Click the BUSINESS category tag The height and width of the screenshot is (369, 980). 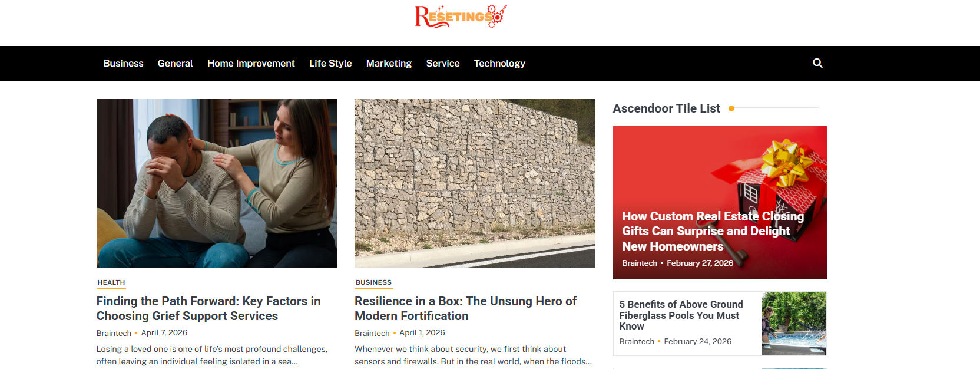pos(373,282)
